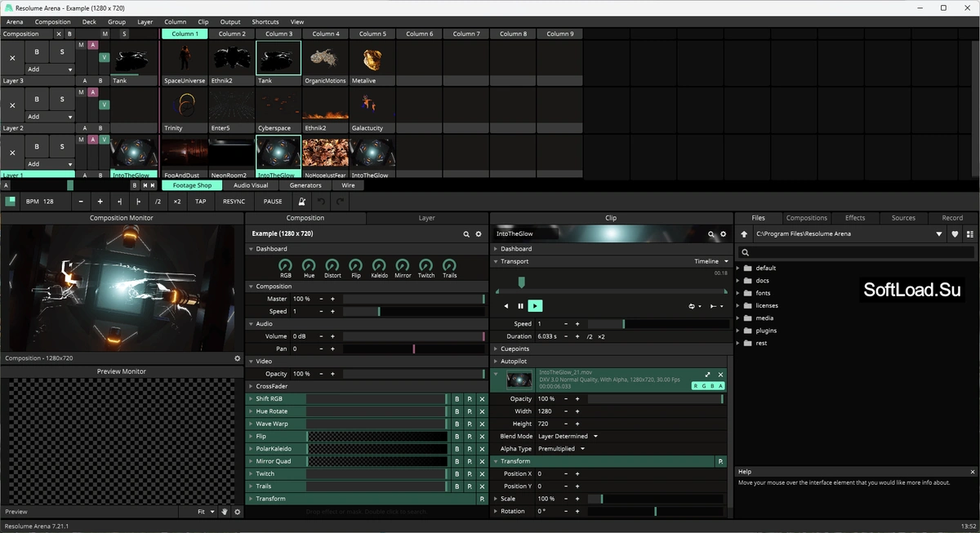Image resolution: width=980 pixels, height=533 pixels.
Task: Click the RESYNC button
Action: pos(234,201)
